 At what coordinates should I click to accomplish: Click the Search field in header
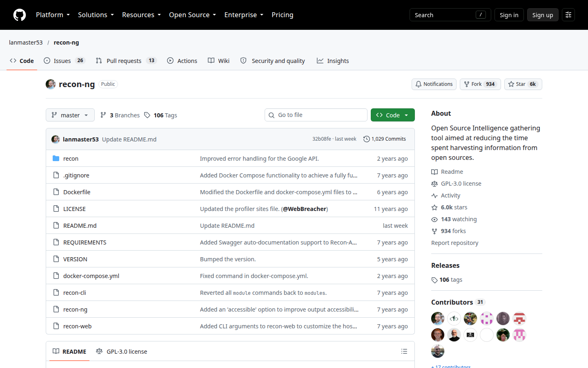(450, 15)
